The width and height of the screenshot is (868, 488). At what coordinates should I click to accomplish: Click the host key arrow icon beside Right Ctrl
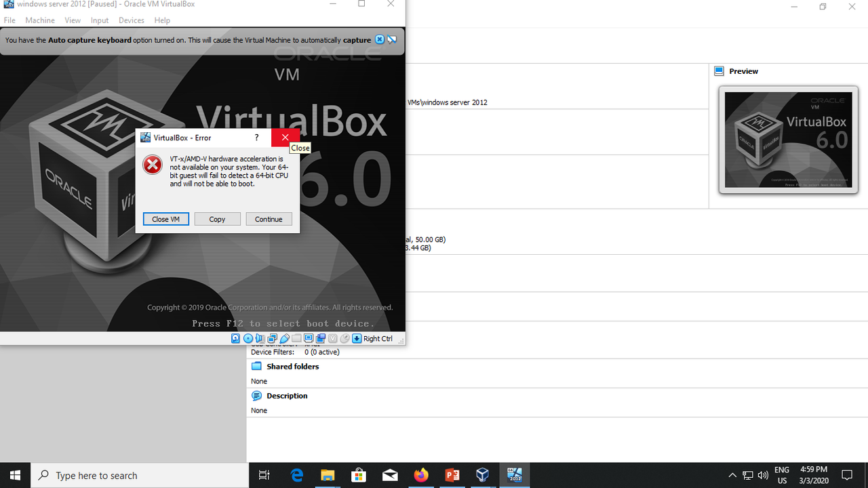[x=357, y=338]
